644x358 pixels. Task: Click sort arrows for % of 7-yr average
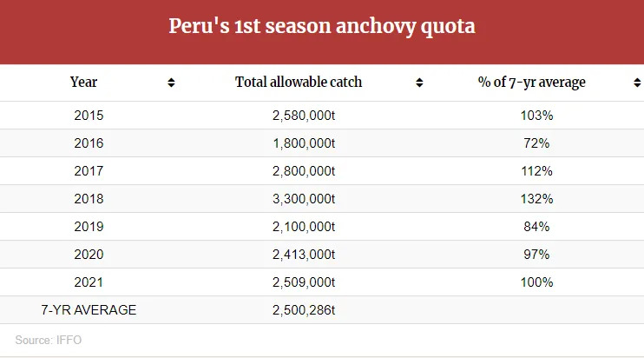pyautogui.click(x=637, y=83)
